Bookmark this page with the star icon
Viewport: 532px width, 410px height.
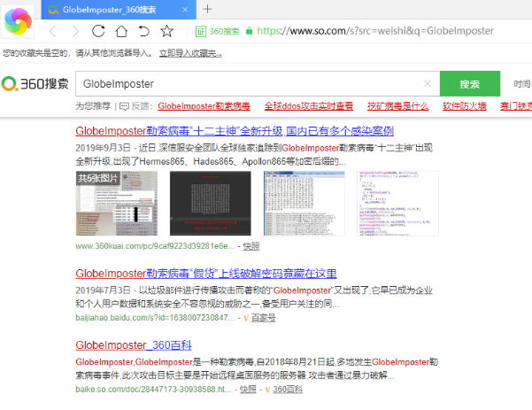(x=167, y=31)
